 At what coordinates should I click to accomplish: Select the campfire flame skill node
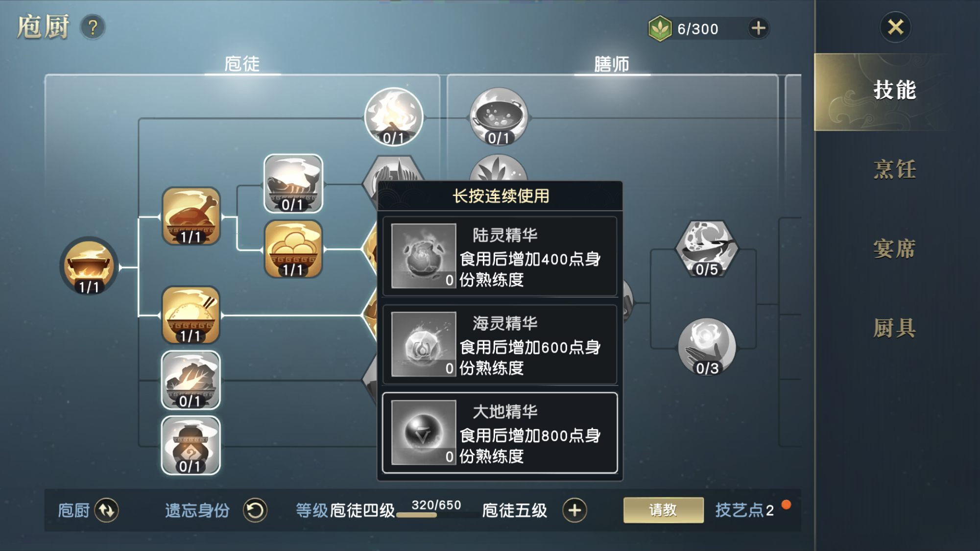[393, 117]
